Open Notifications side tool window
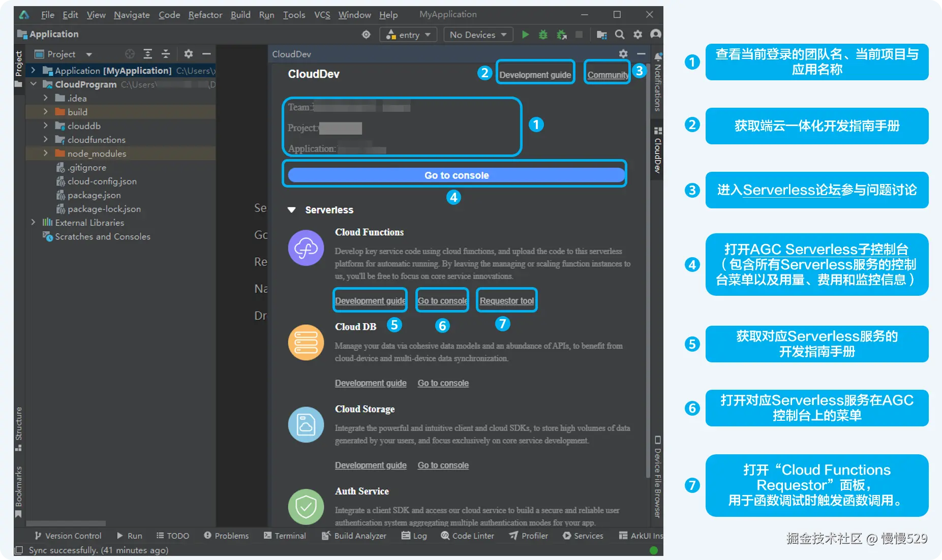Screen dimensions: 942x560 657,82
